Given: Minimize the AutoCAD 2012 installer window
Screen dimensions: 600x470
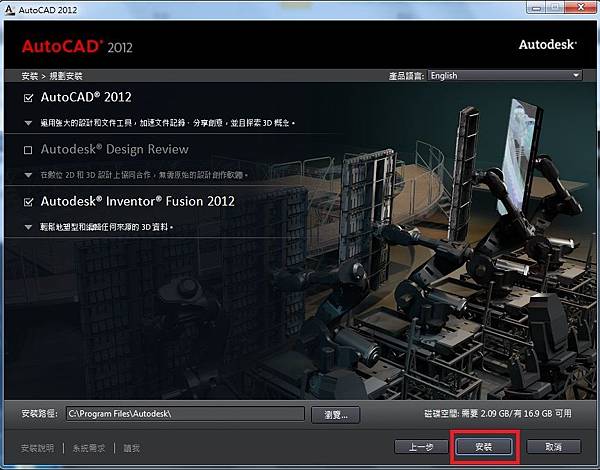Looking at the screenshot, I should pyautogui.click(x=536, y=7).
